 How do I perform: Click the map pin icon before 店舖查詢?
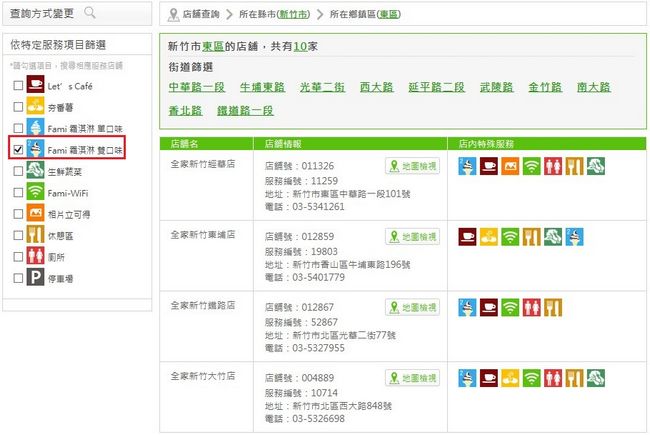point(173,15)
